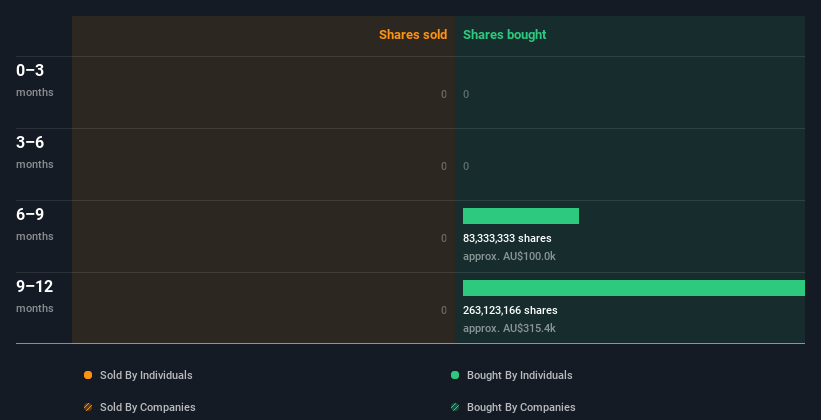The image size is (821, 420).
Task: Click the Sold By Companies legend label
Action: (148, 407)
